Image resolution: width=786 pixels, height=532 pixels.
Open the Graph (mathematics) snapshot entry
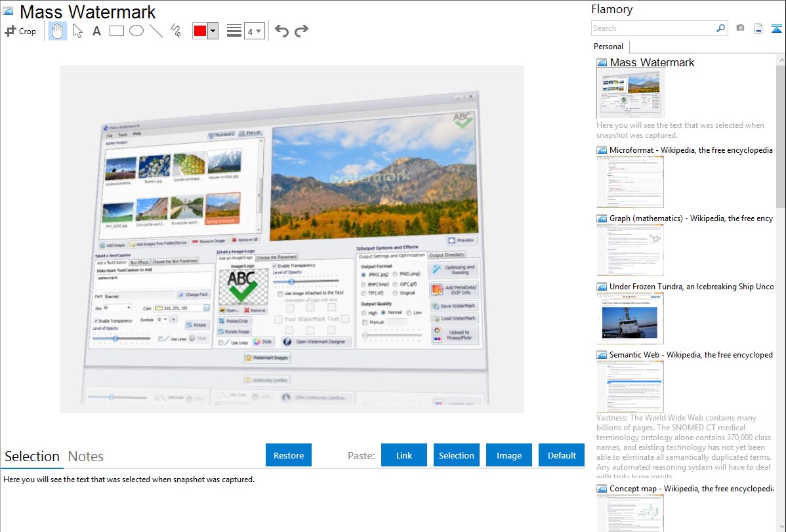pos(691,218)
